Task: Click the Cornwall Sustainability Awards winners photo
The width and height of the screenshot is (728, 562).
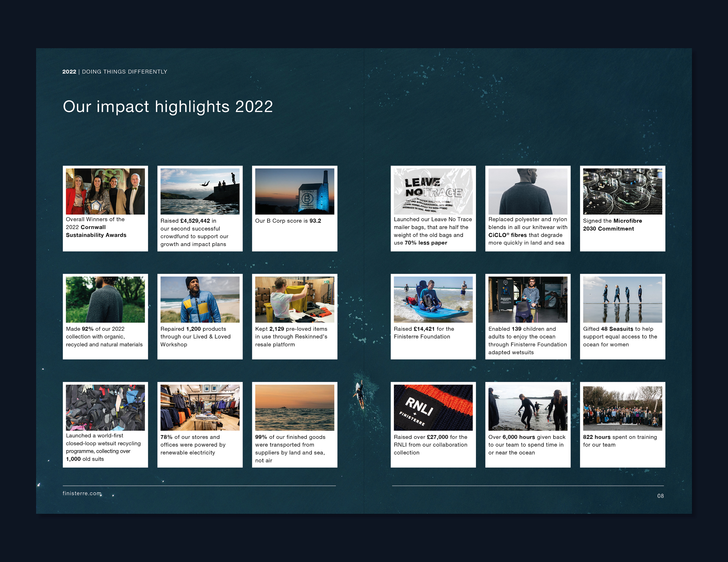Action: (105, 191)
